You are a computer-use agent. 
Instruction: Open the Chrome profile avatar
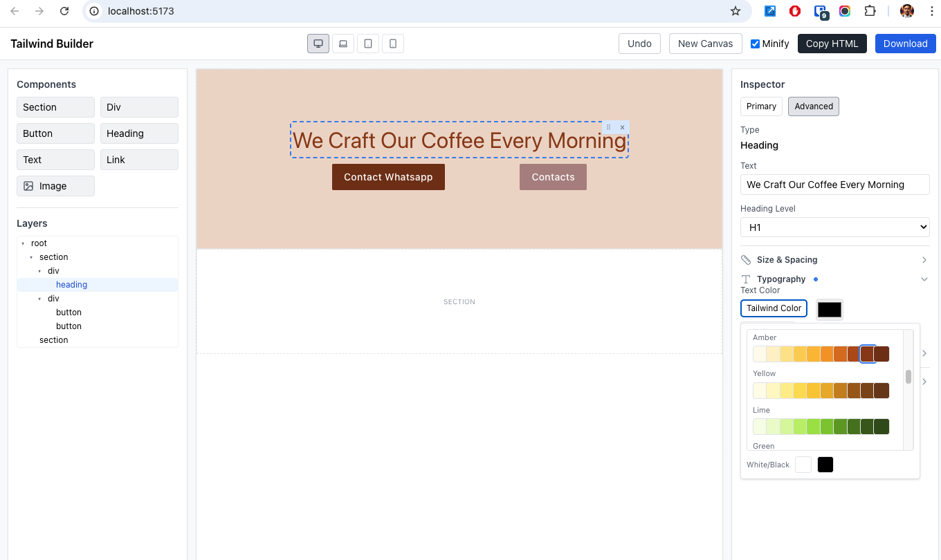click(x=907, y=11)
